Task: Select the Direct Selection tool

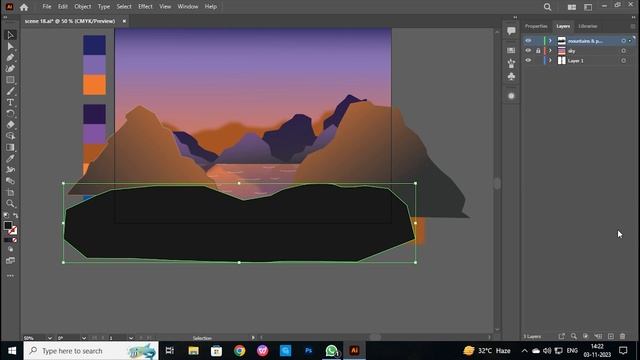Action: (11, 47)
